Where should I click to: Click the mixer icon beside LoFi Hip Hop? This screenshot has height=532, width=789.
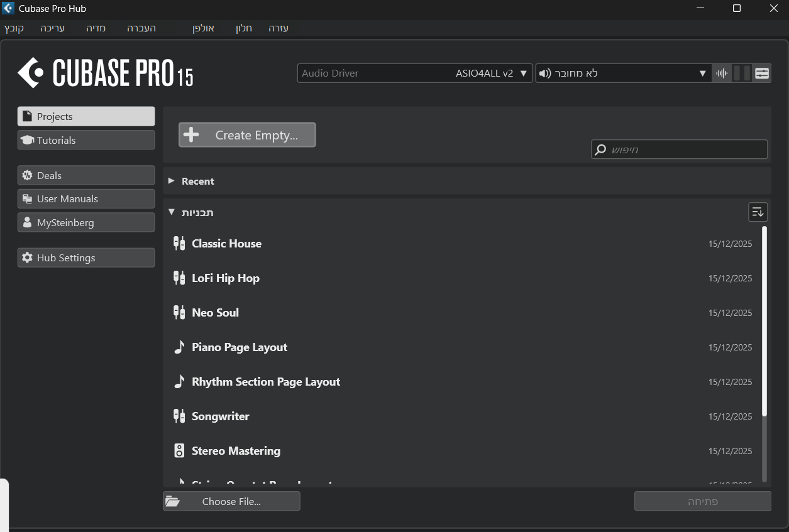(179, 278)
